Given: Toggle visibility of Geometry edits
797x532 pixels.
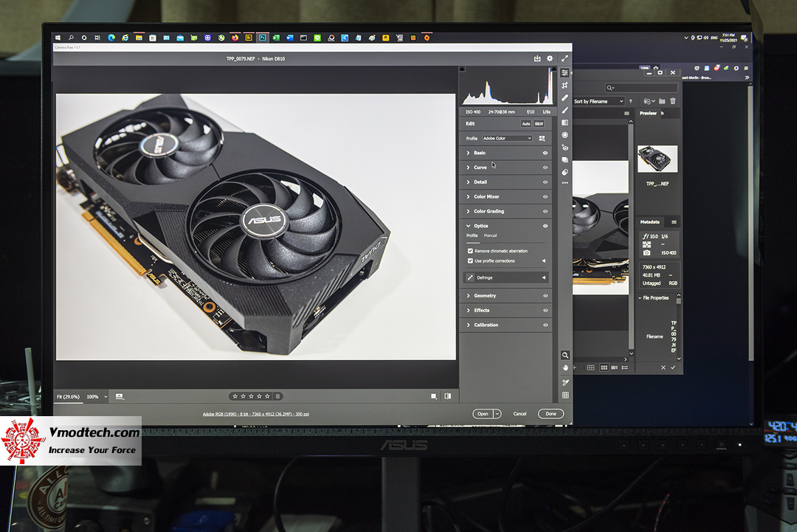Looking at the screenshot, I should (545, 296).
